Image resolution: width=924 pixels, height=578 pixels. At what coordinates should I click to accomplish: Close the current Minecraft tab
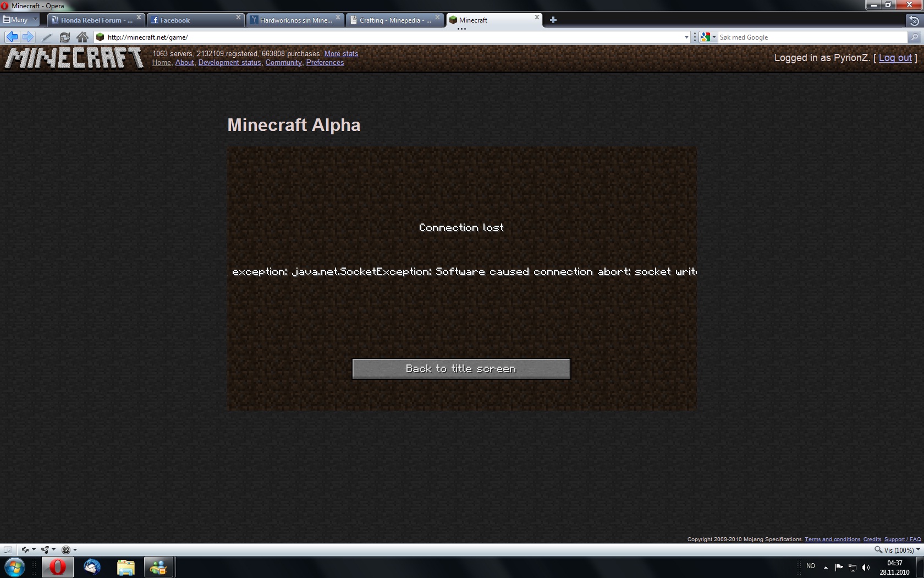(x=537, y=18)
